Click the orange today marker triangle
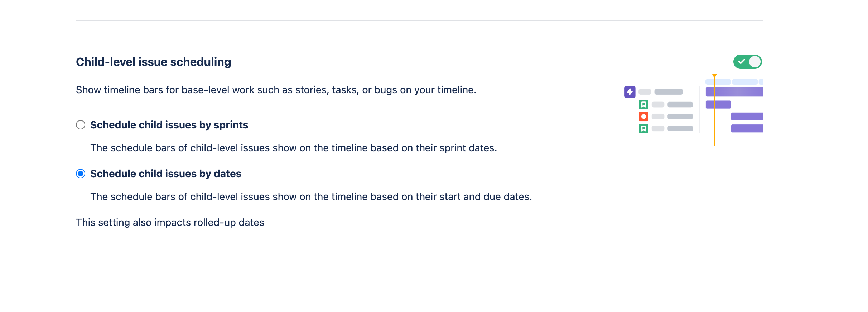 pos(714,75)
